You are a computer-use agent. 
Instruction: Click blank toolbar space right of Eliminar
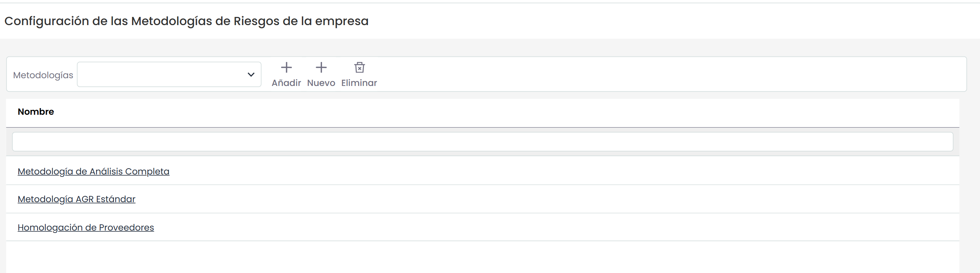click(x=669, y=74)
